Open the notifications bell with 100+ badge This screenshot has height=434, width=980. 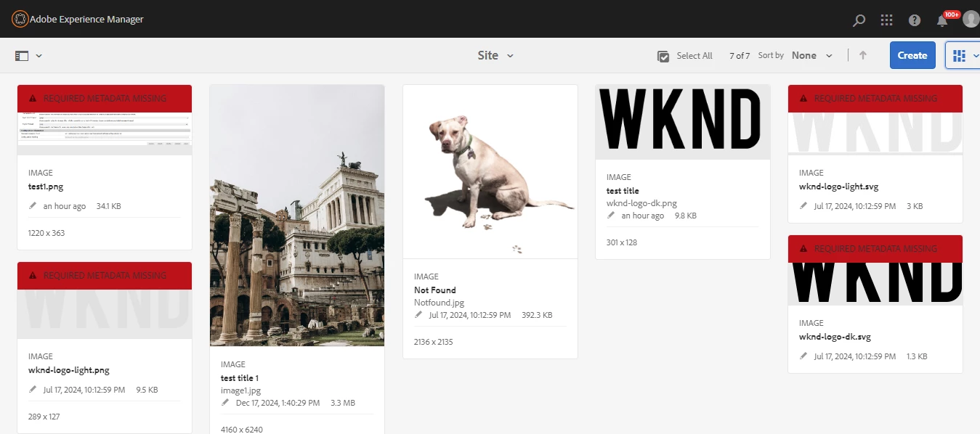(x=943, y=20)
